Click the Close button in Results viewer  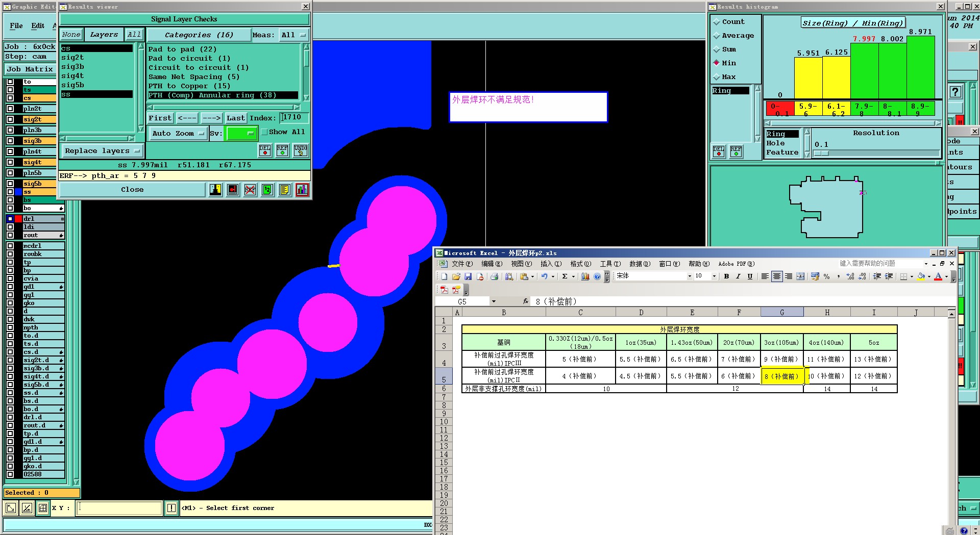(x=132, y=190)
